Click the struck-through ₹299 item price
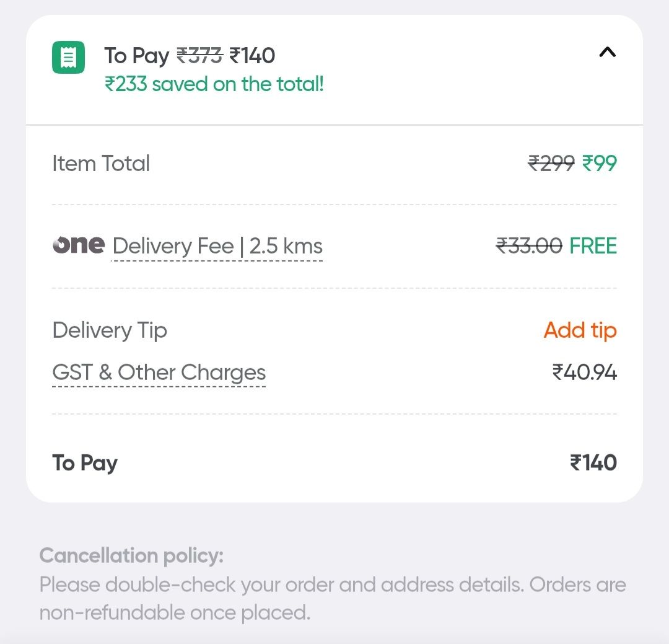Image resolution: width=669 pixels, height=644 pixels. click(x=551, y=164)
